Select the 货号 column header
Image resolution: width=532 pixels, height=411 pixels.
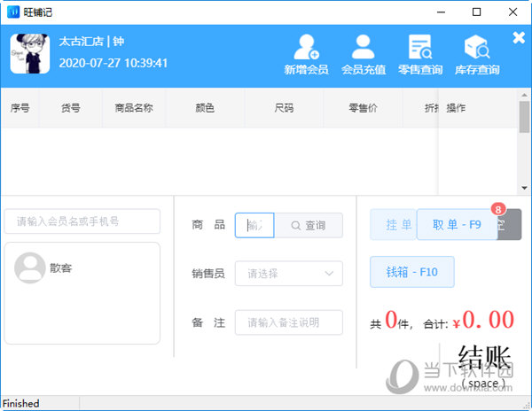pos(71,108)
